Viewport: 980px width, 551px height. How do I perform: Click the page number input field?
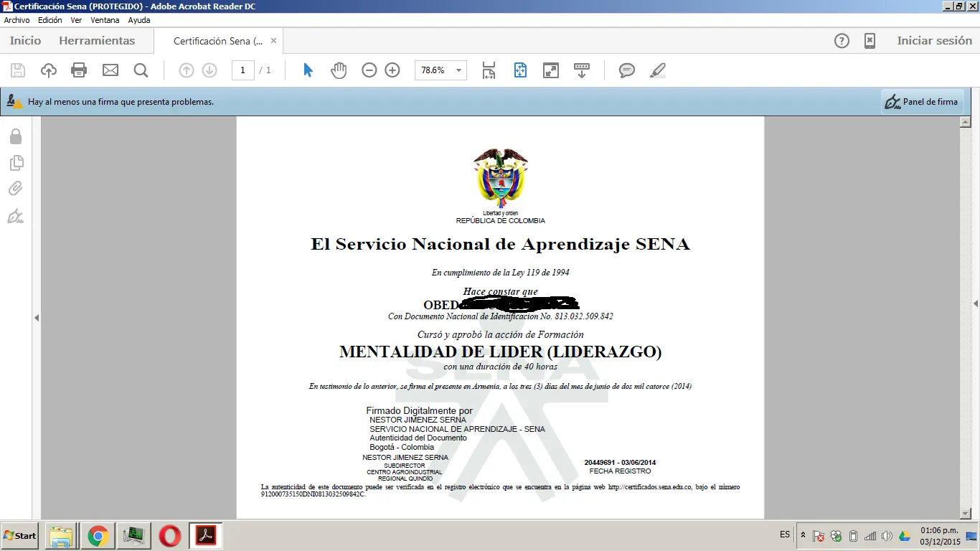pos(243,70)
